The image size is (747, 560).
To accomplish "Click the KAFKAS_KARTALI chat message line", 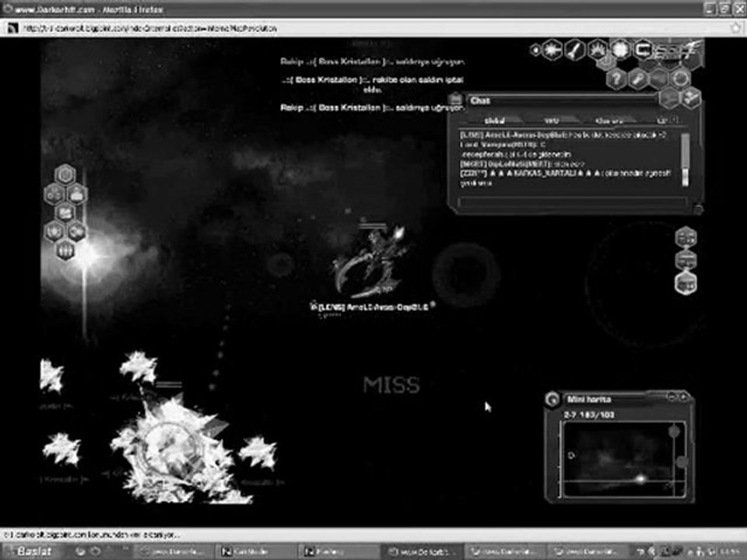I will click(x=566, y=173).
